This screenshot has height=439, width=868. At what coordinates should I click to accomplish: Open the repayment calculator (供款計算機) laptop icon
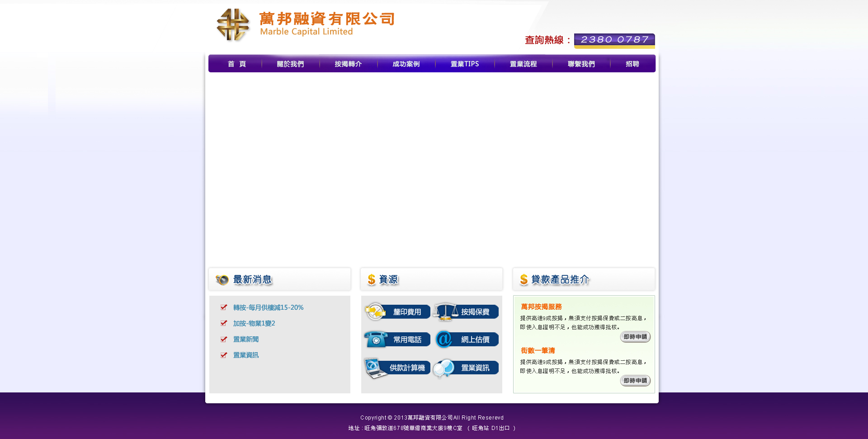(x=375, y=368)
